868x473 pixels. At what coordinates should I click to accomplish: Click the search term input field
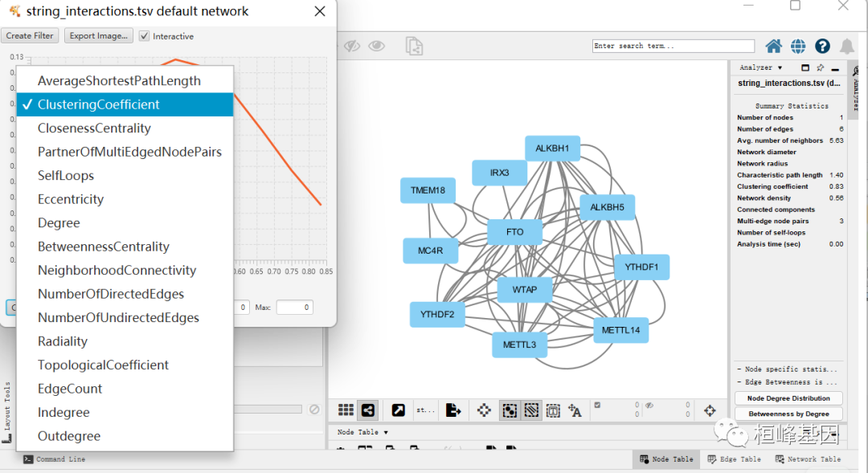[674, 46]
